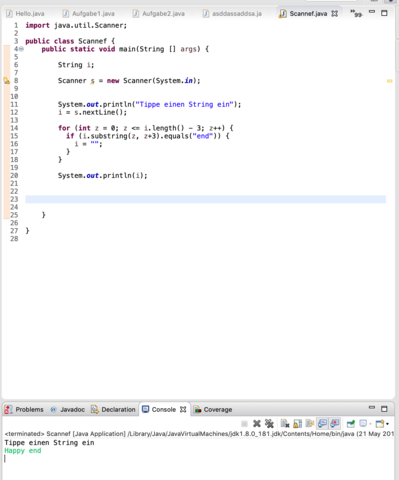Switch to Hello.java editor tab
The width and height of the screenshot is (399, 480).
pyautogui.click(x=25, y=14)
